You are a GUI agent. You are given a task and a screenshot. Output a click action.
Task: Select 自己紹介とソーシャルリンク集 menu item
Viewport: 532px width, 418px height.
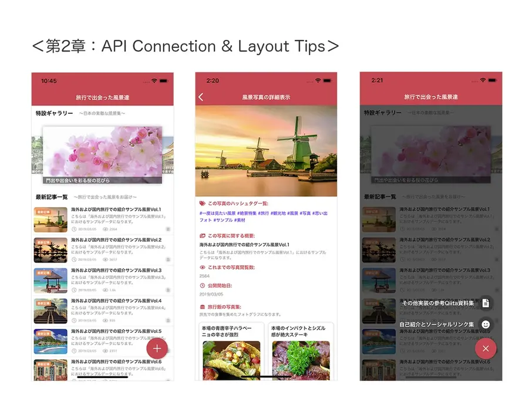pyautogui.click(x=436, y=324)
